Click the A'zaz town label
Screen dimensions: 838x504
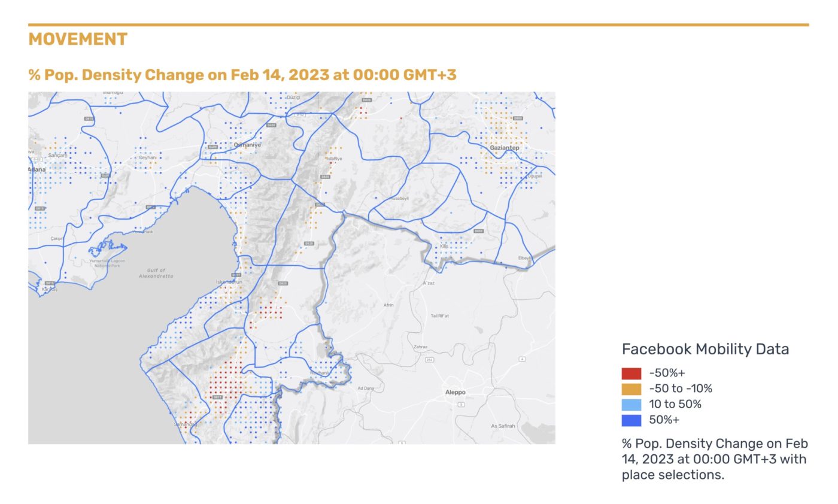tap(429, 283)
